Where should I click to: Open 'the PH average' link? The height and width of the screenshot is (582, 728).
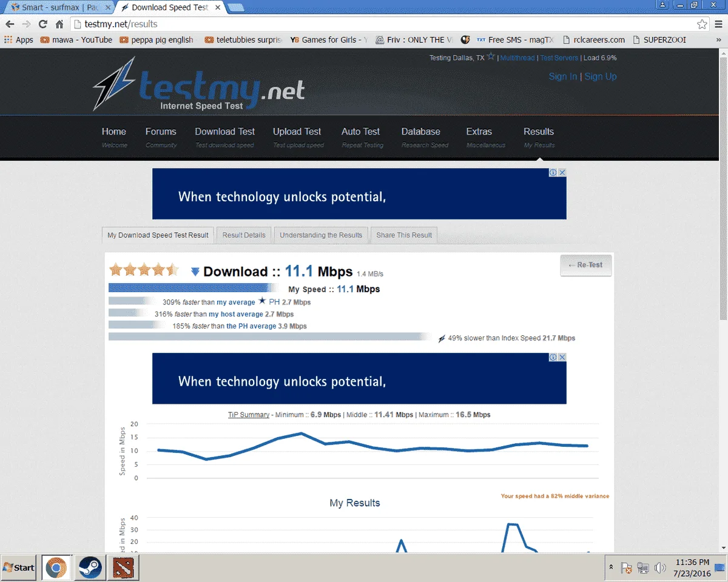coord(251,326)
